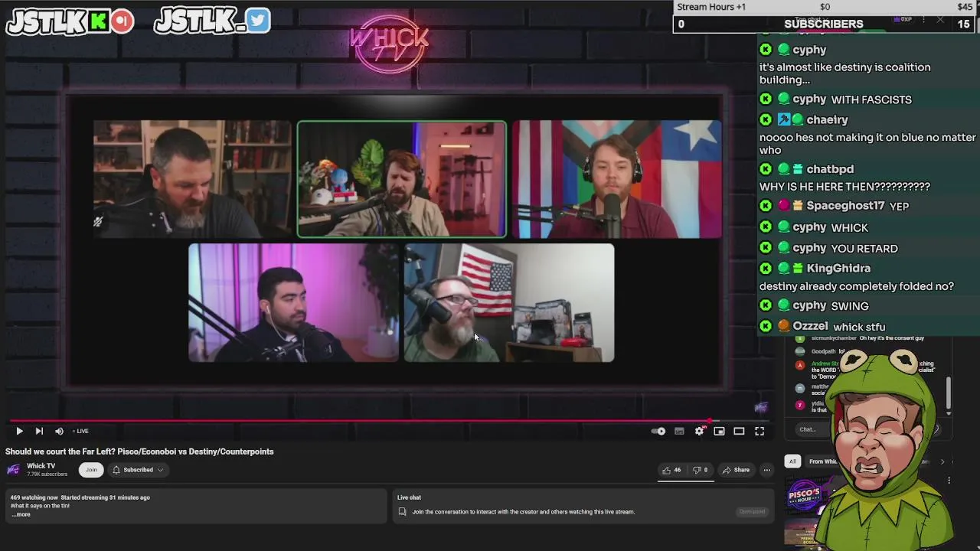Click the video title about the Far Left

point(139,452)
